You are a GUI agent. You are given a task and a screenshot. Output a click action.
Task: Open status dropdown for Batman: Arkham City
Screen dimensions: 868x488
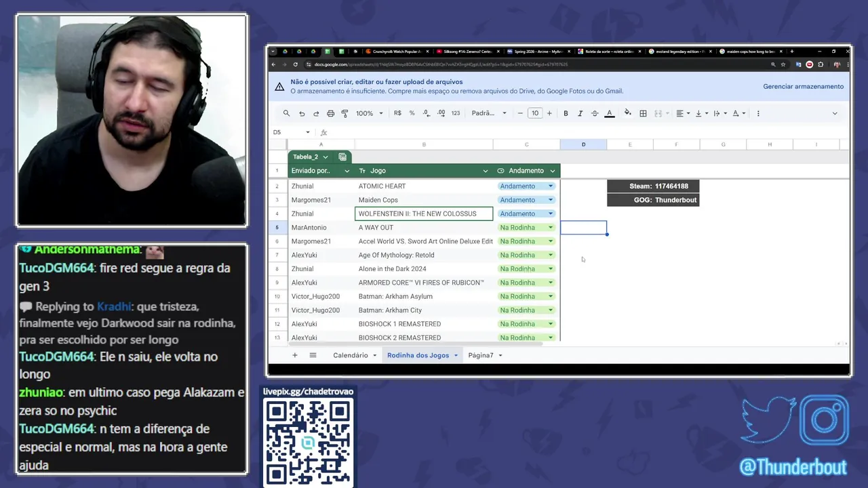[551, 310]
